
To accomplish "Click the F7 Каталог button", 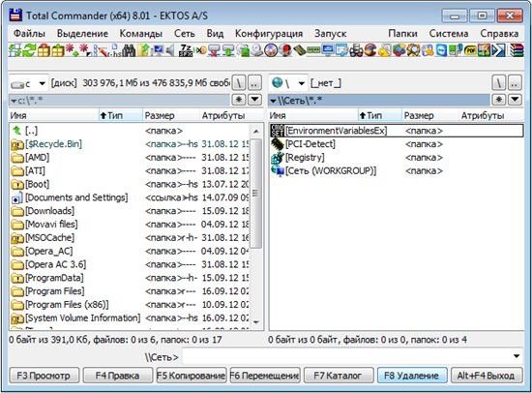I will coord(338,376).
